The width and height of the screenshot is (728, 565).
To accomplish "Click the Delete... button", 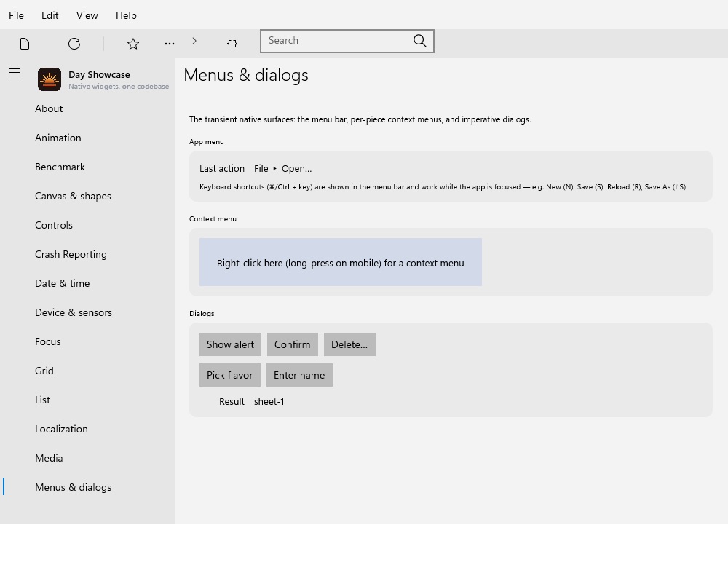I will coord(349,344).
